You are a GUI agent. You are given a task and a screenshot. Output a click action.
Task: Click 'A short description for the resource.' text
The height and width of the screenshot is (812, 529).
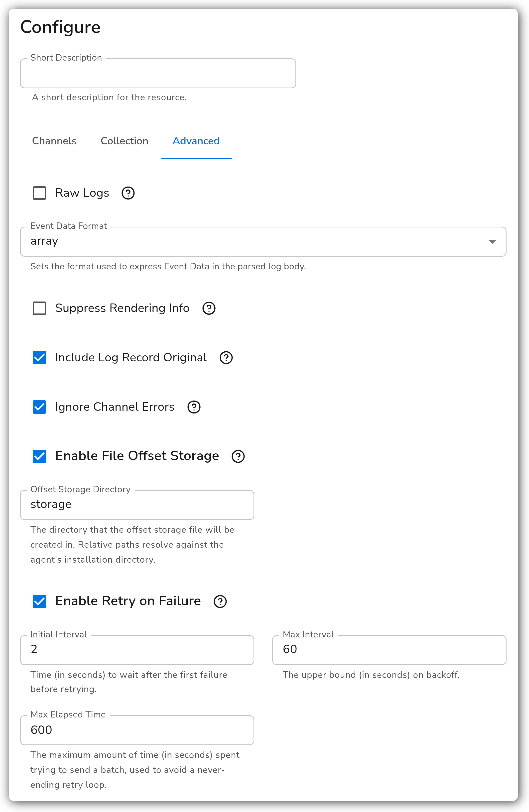[109, 98]
